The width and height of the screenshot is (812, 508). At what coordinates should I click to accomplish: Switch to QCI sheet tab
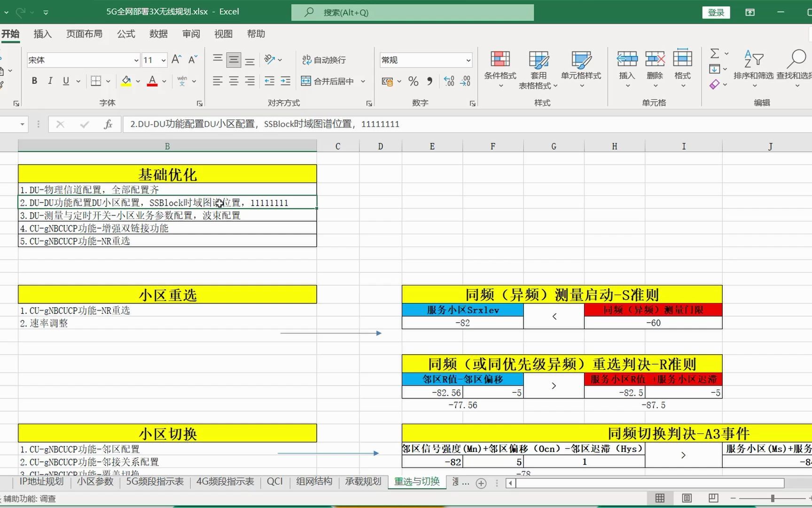(x=275, y=482)
